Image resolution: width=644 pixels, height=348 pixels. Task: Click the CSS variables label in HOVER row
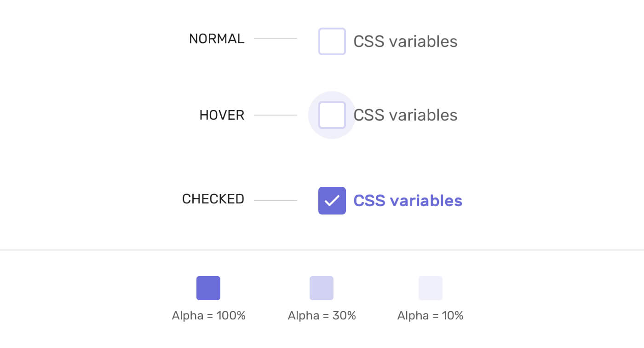point(405,115)
